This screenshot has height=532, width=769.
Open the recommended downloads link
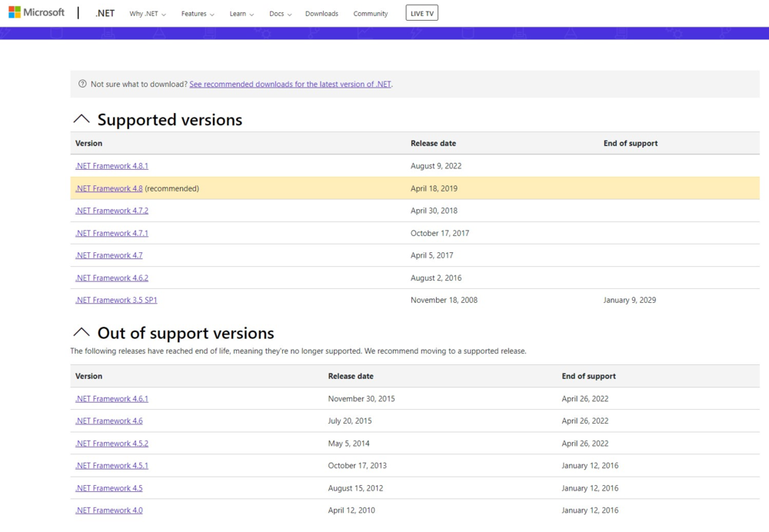coord(290,85)
